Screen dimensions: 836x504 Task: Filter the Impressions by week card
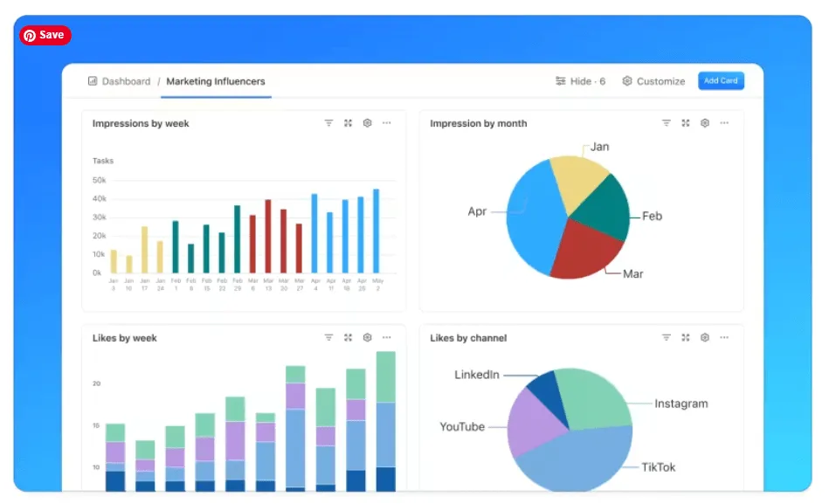[x=328, y=123]
